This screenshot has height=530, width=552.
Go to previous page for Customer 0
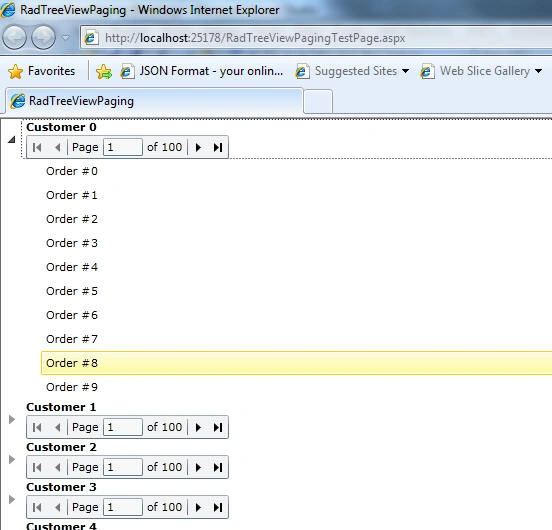(58, 147)
